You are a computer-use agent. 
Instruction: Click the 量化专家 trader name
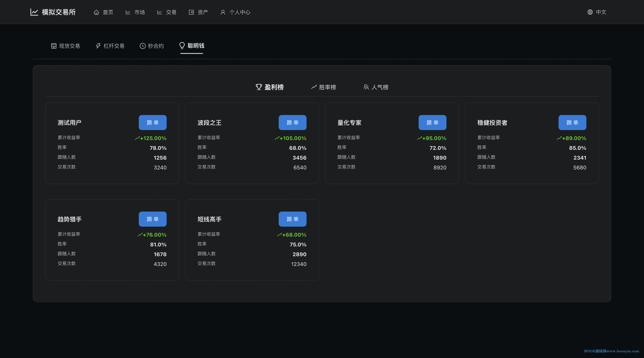tap(349, 123)
